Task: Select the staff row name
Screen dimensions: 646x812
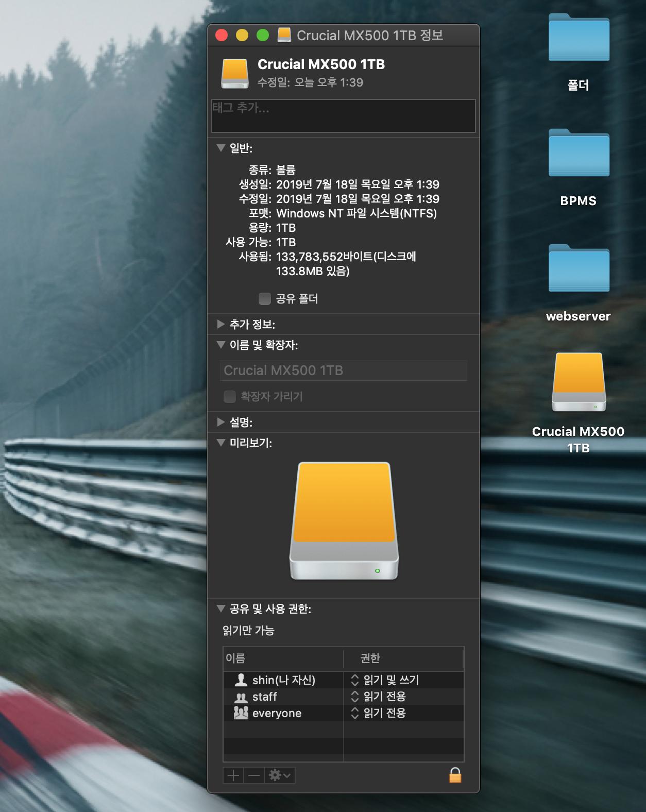Action: tap(265, 697)
